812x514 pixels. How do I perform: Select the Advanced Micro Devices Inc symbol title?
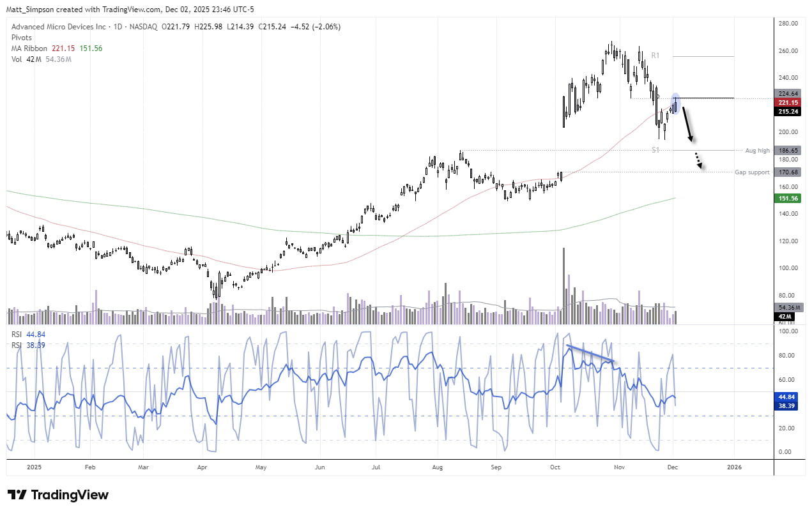pos(57,27)
